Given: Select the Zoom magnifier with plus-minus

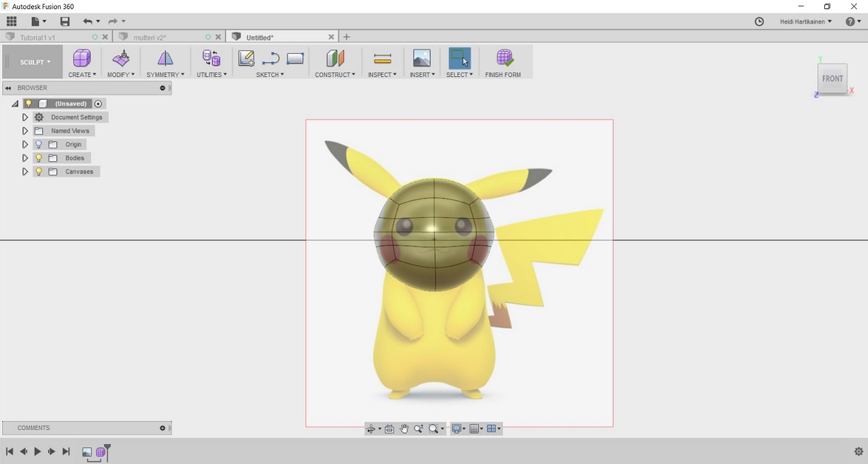Looking at the screenshot, I should click(x=419, y=429).
